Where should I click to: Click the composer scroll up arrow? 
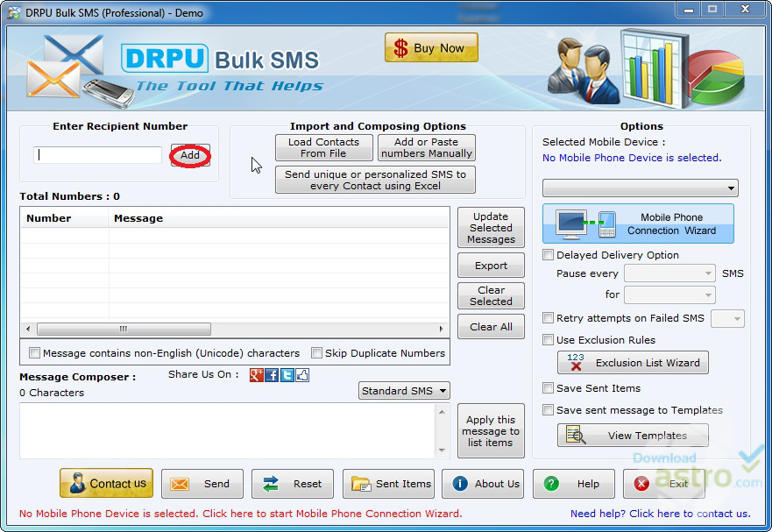[x=442, y=412]
